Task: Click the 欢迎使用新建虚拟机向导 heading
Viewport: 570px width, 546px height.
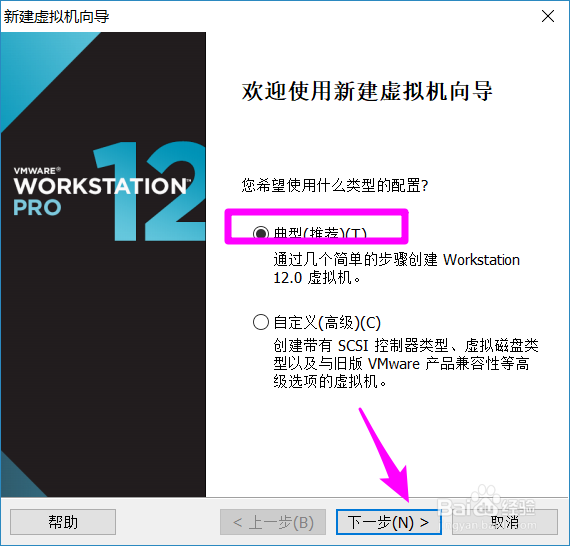Action: [x=367, y=91]
